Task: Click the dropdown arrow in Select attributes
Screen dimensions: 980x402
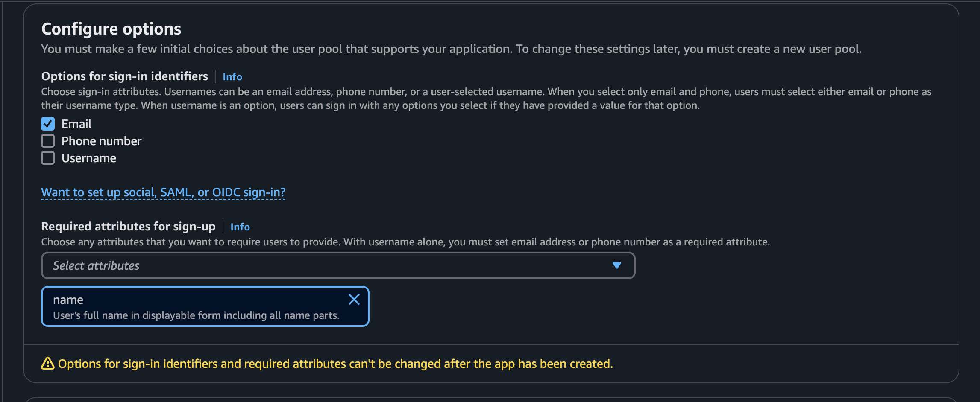Action: (616, 265)
